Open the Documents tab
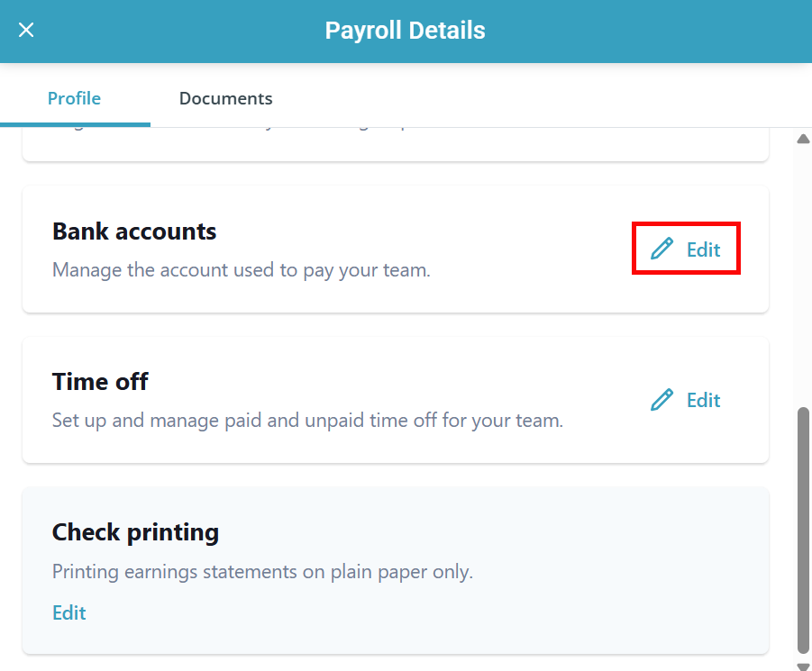Image resolution: width=812 pixels, height=671 pixels. coord(225,98)
